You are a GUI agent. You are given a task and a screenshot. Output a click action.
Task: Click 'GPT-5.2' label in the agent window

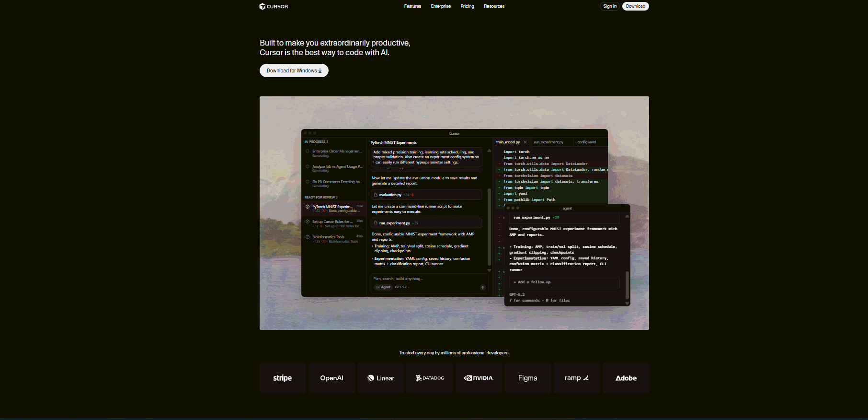point(517,294)
